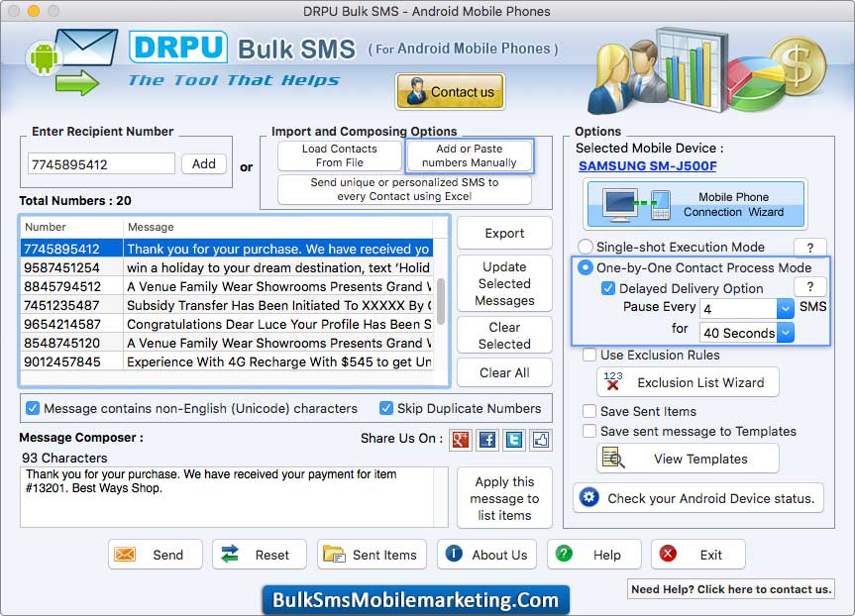Click Send unique SMS using Excel
Screen dimensions: 855x616
[404, 189]
